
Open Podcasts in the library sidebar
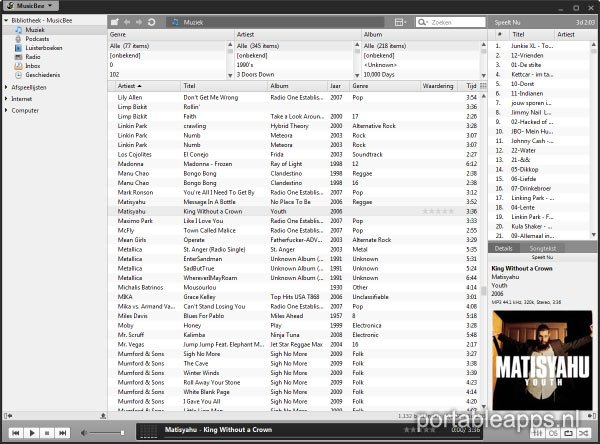(33, 39)
